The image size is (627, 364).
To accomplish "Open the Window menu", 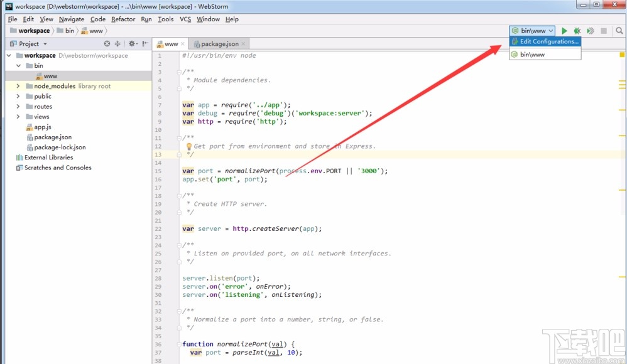I will point(208,19).
